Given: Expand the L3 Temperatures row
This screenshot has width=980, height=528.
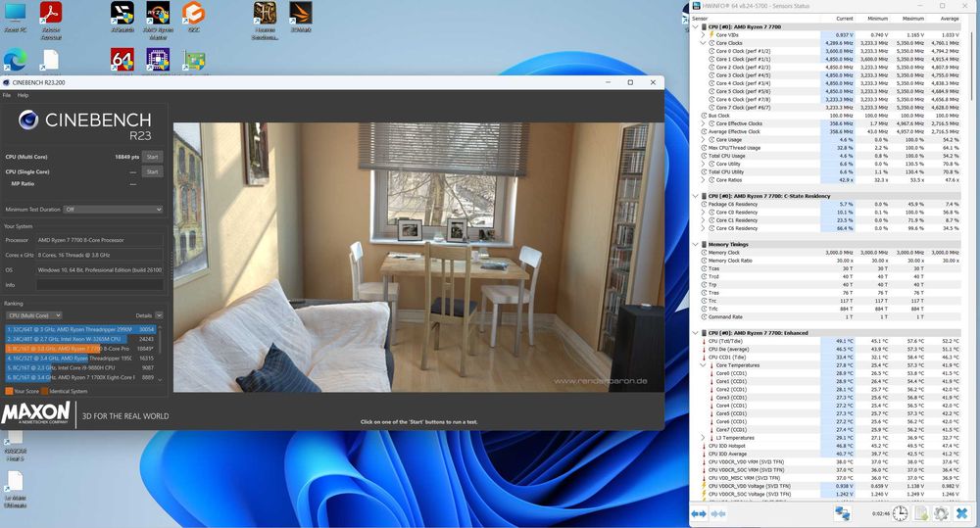Looking at the screenshot, I should [703, 438].
